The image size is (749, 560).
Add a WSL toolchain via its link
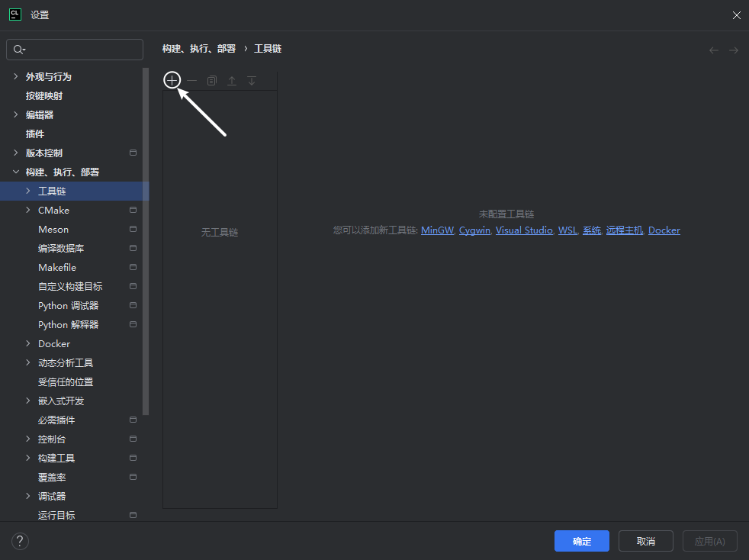click(567, 230)
